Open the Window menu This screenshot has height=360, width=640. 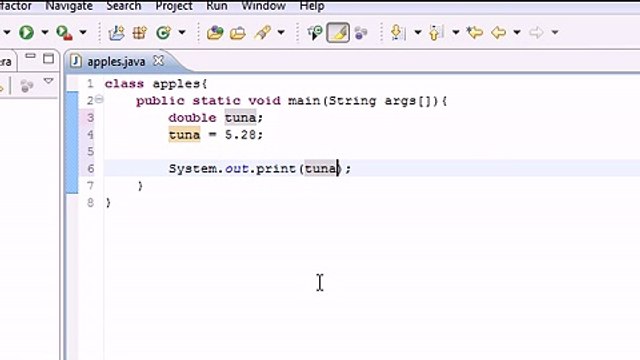point(263,6)
